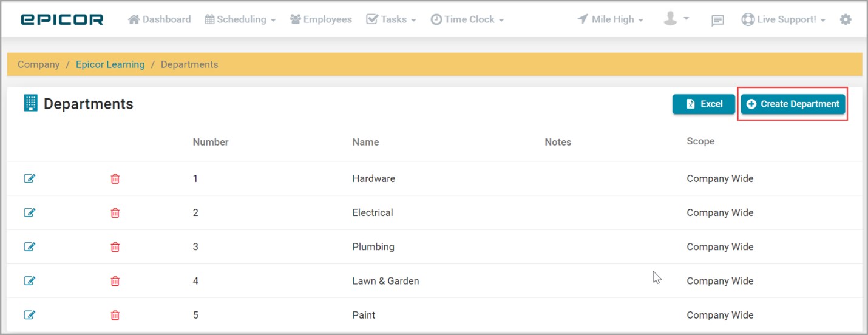Expand the Time Clock menu
This screenshot has height=335, width=868.
tap(467, 19)
